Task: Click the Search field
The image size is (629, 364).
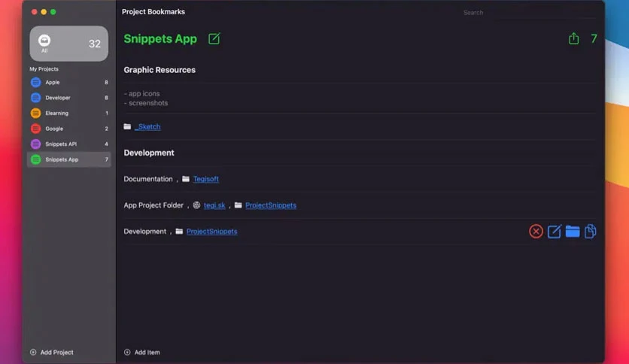Action: tap(529, 13)
